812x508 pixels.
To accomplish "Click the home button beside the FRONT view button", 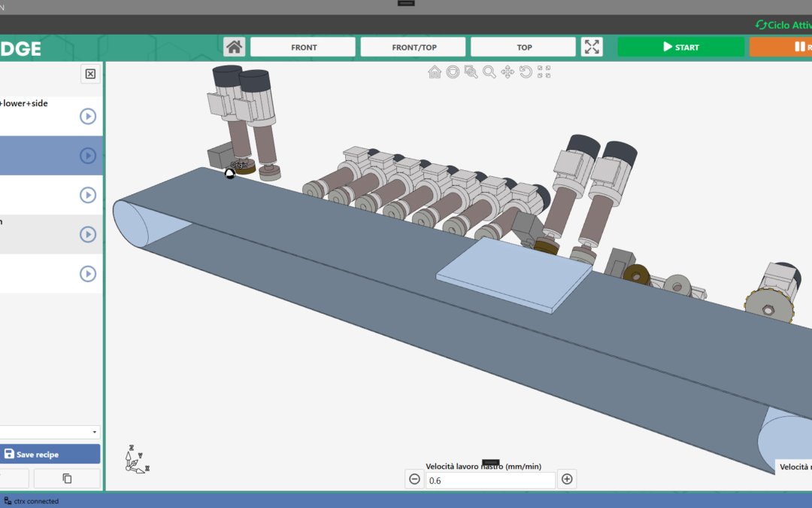I will pyautogui.click(x=235, y=47).
